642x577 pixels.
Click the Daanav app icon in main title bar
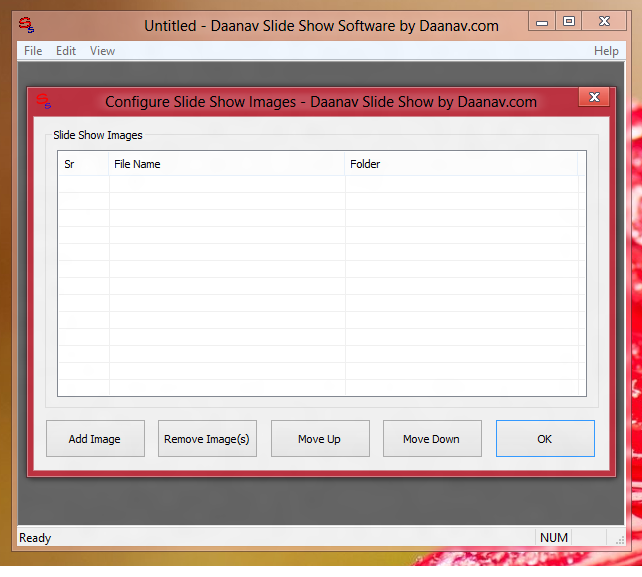[x=27, y=25]
